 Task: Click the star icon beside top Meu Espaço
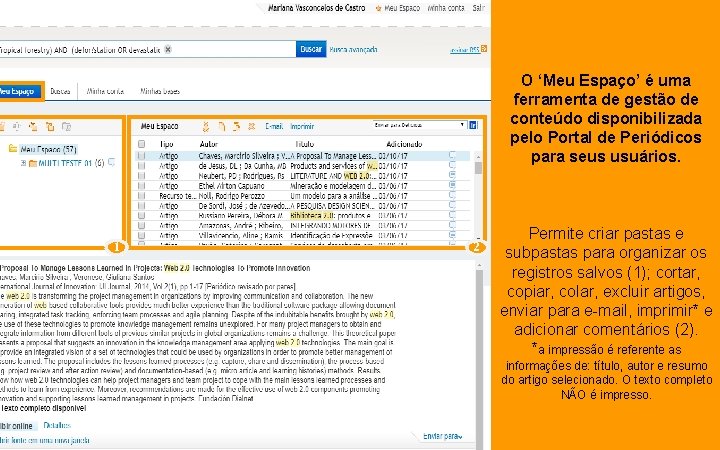(378, 8)
